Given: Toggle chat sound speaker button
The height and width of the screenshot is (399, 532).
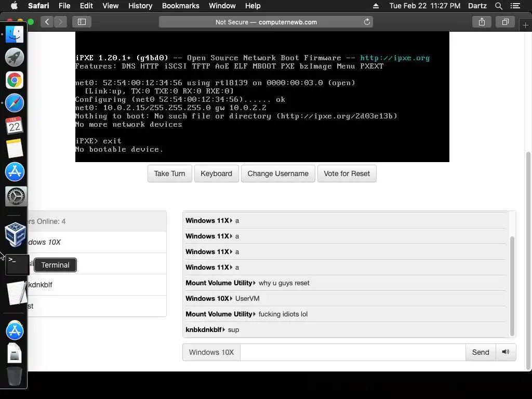Looking at the screenshot, I should tap(506, 352).
